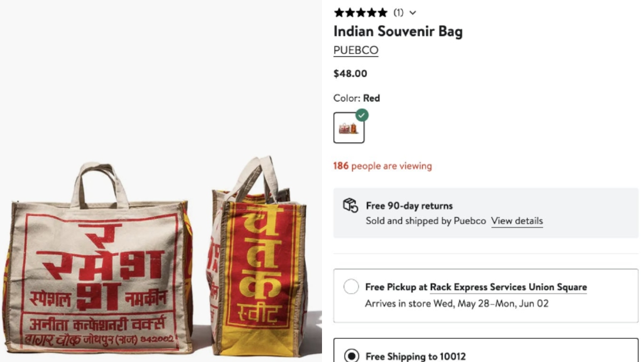Expand the reviews chevron next to (1)
The height and width of the screenshot is (362, 644).
click(x=412, y=13)
